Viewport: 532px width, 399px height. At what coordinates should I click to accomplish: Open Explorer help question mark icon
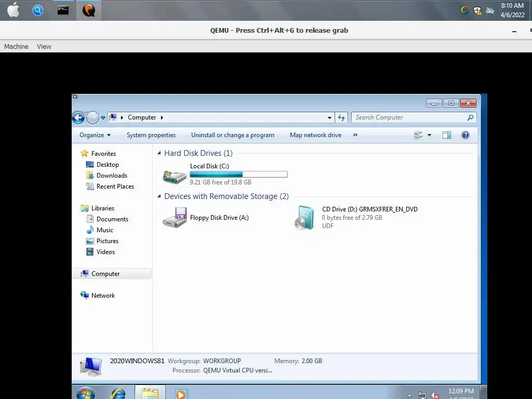pyautogui.click(x=465, y=135)
